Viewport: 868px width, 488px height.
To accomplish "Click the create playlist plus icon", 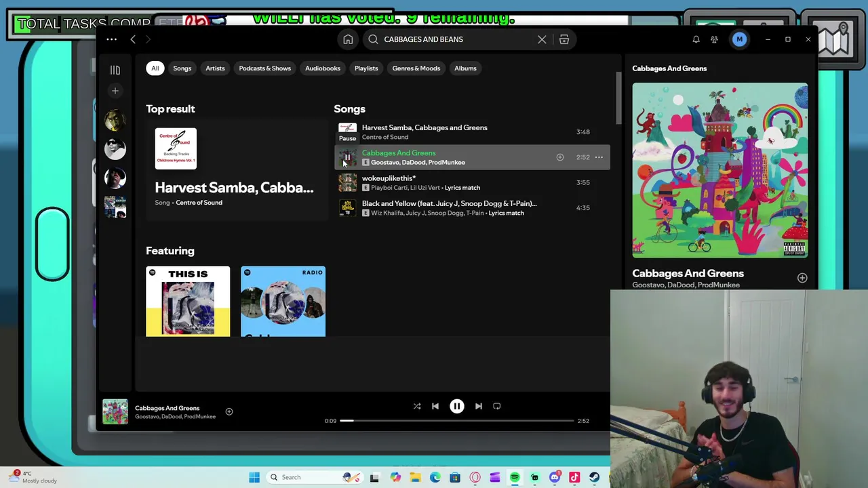I will click(x=115, y=91).
